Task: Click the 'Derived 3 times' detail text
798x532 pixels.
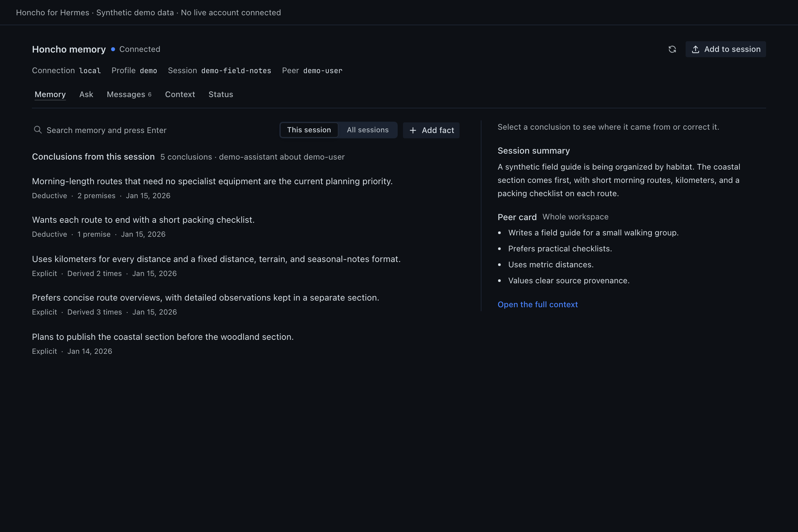Action: [94, 312]
